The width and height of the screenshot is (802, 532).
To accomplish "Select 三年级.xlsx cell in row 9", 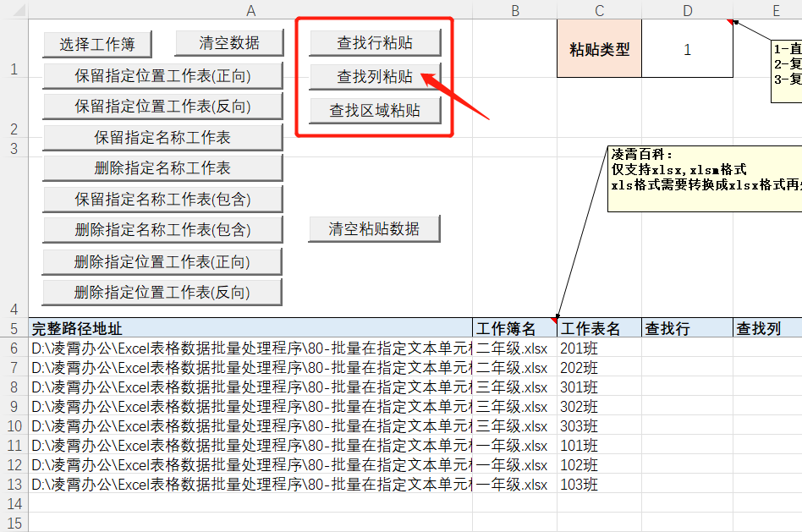I will click(x=514, y=406).
